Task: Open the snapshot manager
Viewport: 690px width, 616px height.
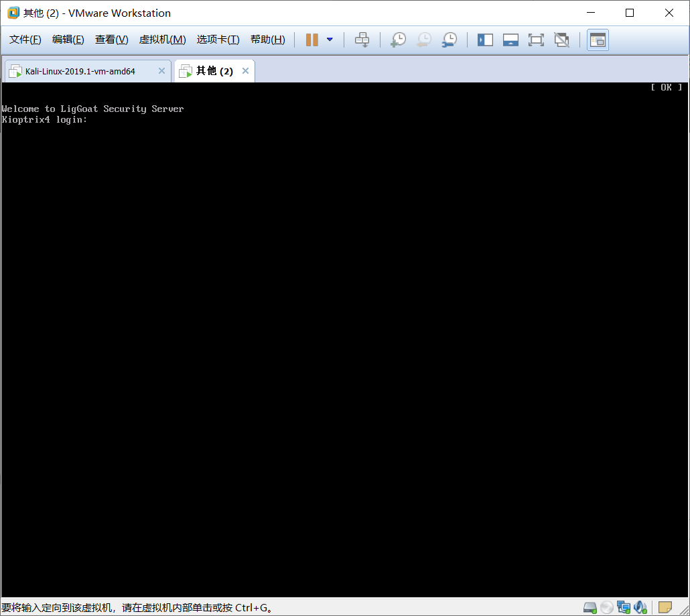Action: [450, 40]
